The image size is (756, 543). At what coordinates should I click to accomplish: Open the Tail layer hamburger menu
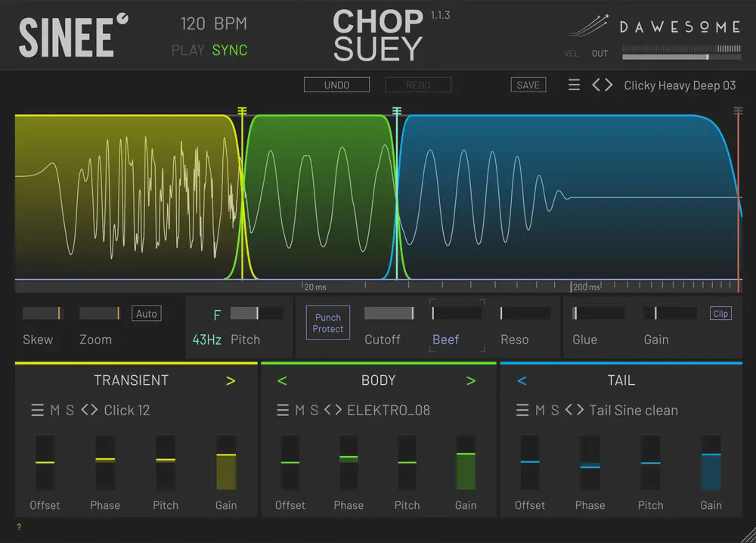[x=522, y=410]
